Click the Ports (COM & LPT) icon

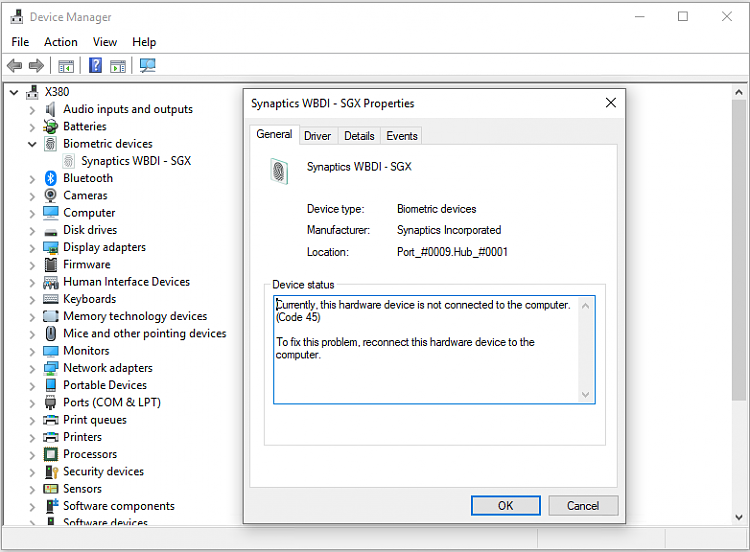pos(51,402)
